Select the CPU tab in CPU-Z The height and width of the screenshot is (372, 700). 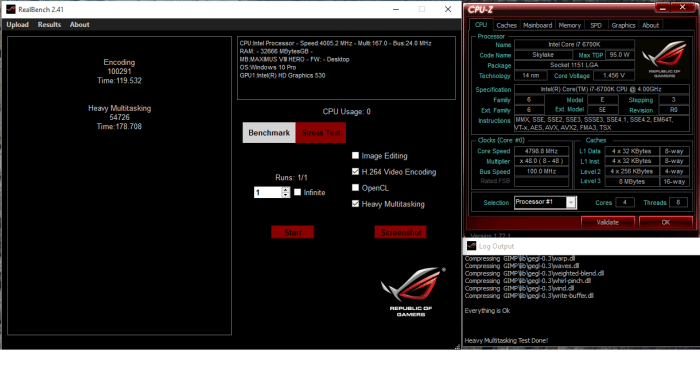(x=481, y=25)
